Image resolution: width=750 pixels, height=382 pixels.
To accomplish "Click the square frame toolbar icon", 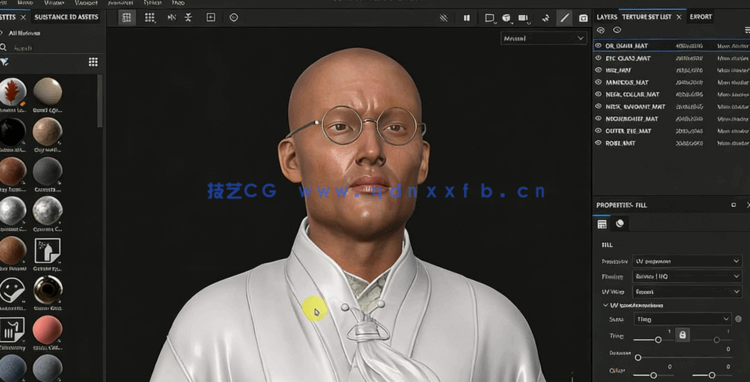I will point(210,18).
